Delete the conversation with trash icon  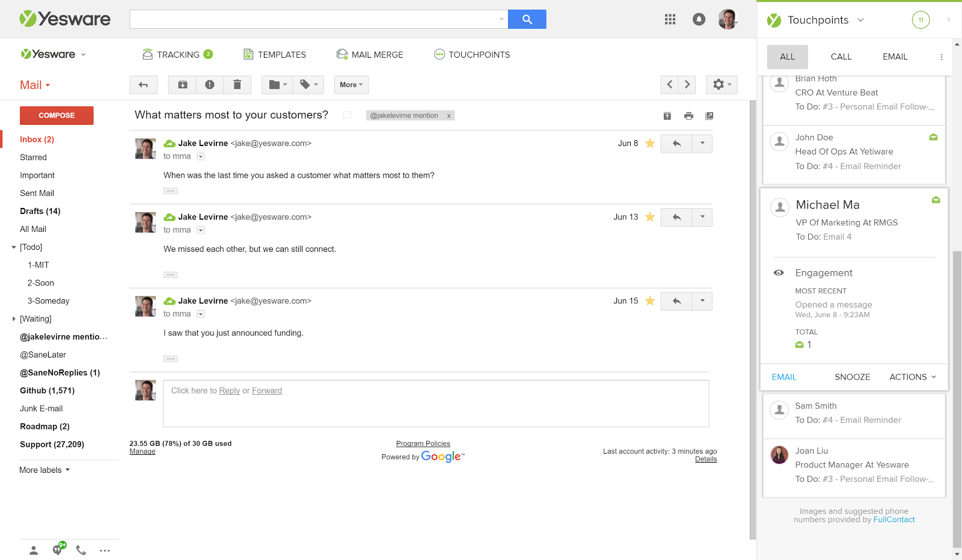pyautogui.click(x=237, y=85)
